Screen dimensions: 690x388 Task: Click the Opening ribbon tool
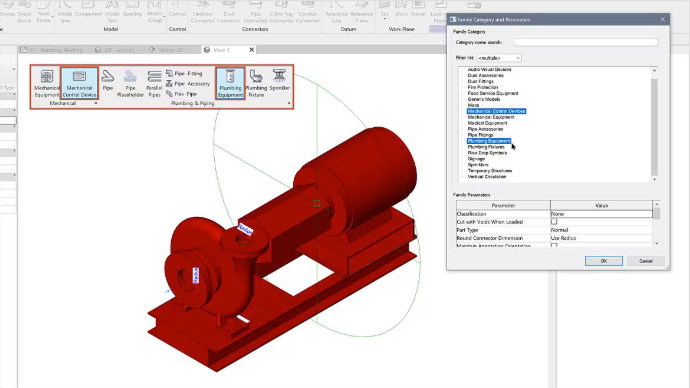[132, 10]
